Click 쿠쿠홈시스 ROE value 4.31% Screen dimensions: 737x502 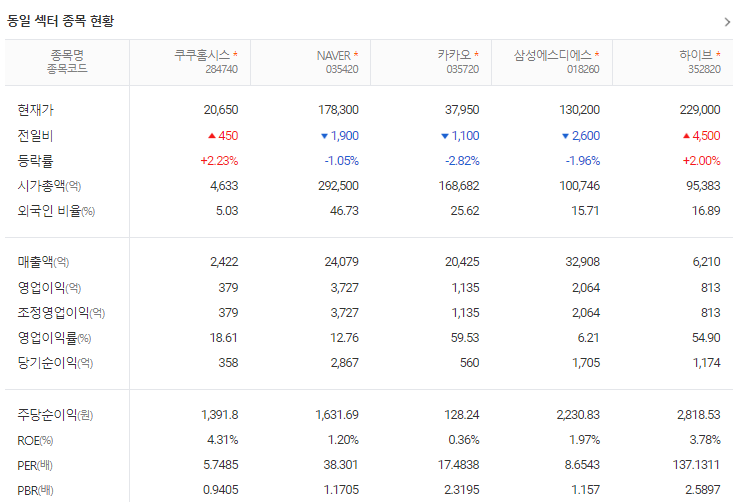point(223,440)
